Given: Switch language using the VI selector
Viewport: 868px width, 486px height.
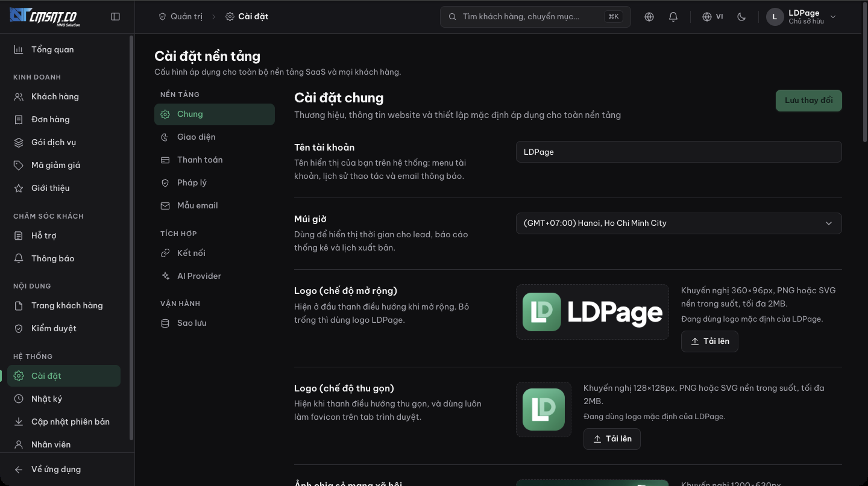Looking at the screenshot, I should (712, 17).
